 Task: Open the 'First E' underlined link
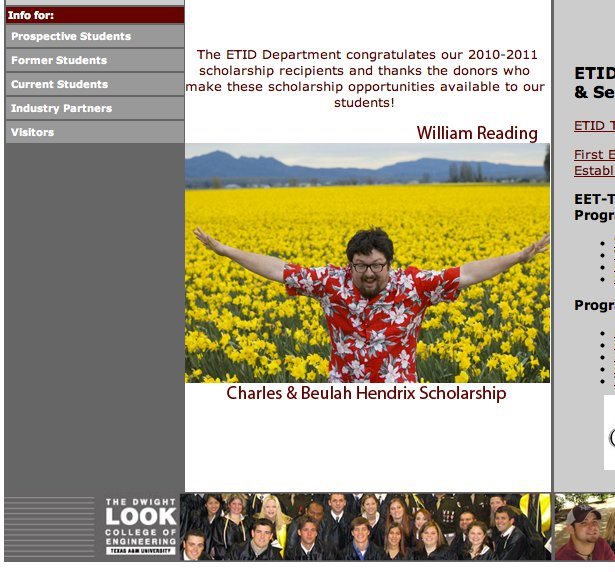594,155
